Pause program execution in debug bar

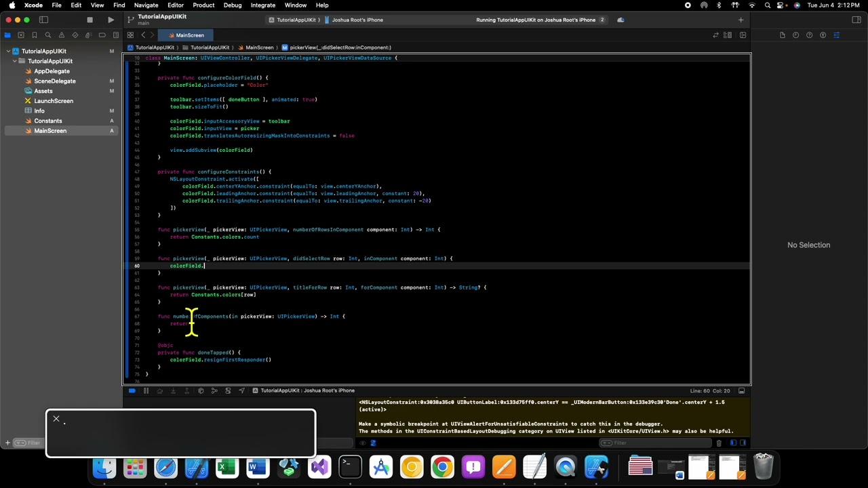coord(146,390)
